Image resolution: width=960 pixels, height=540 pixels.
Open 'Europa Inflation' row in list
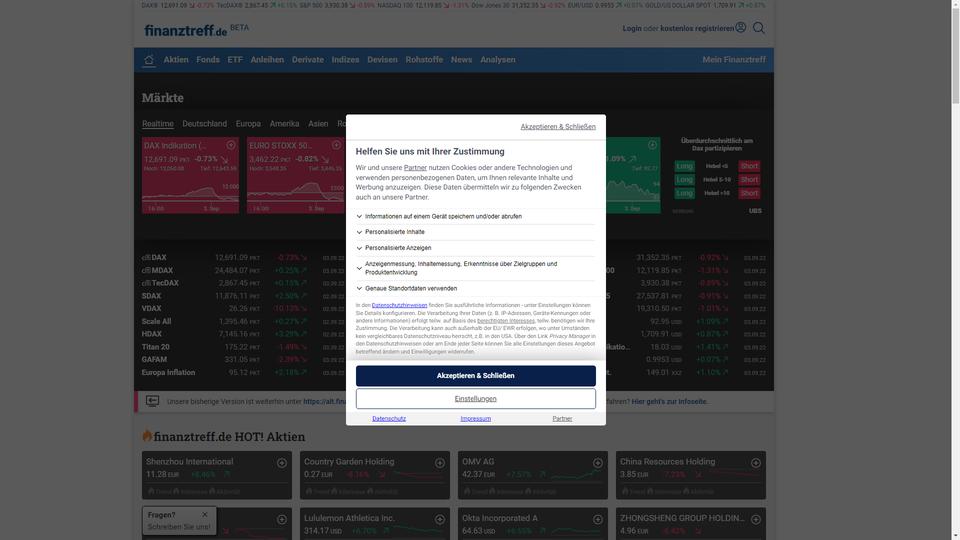[245, 372]
